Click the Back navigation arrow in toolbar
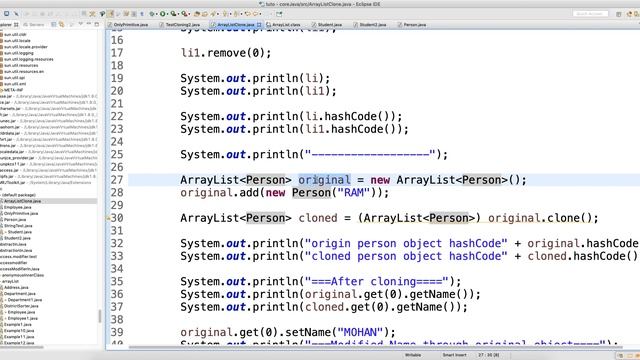The height and width of the screenshot is (360, 640). tap(247, 14)
